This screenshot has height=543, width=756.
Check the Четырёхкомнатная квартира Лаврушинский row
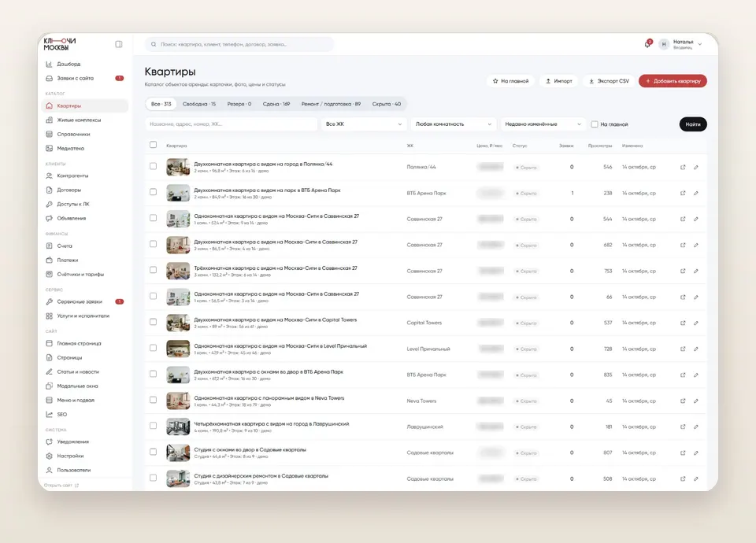[154, 426]
